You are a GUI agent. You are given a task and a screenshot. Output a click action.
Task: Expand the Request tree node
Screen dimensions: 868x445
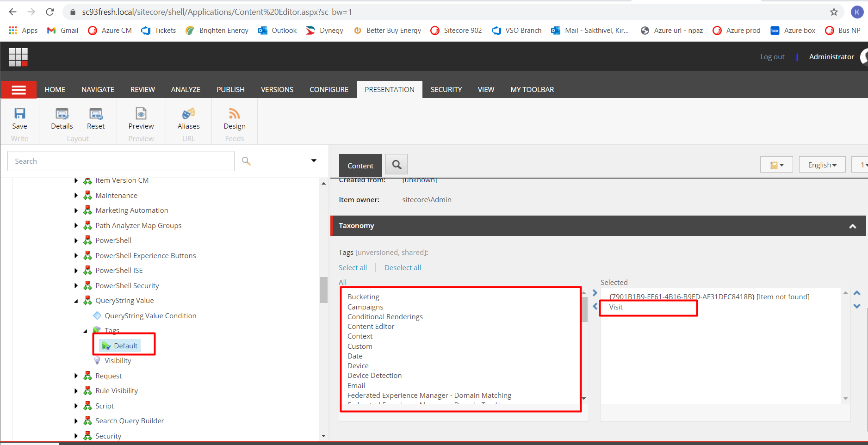pos(76,376)
